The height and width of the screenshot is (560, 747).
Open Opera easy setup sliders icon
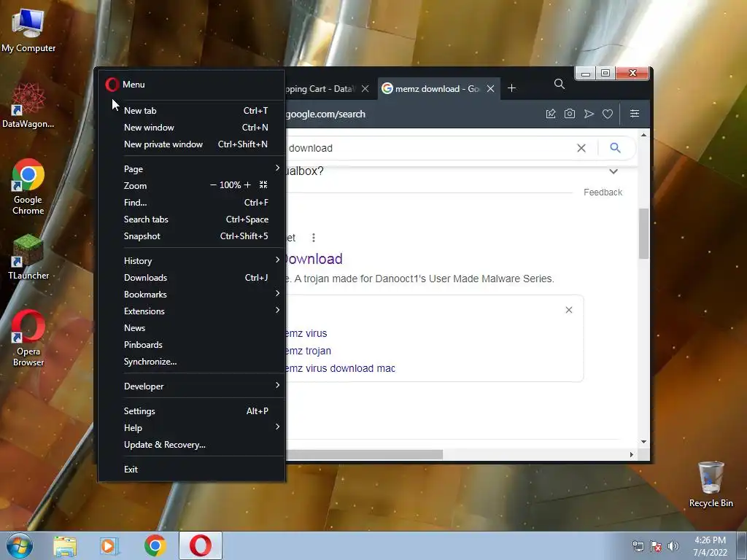click(635, 113)
